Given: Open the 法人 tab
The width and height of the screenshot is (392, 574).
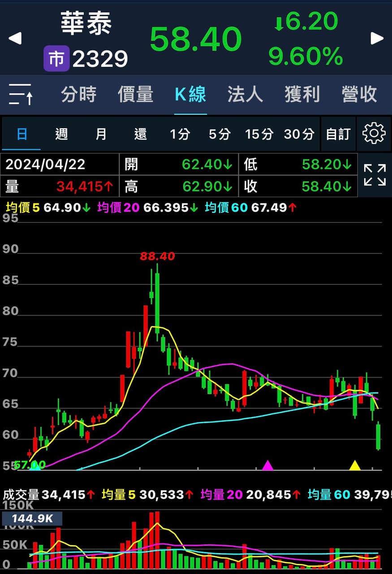Looking at the screenshot, I should tap(245, 94).
